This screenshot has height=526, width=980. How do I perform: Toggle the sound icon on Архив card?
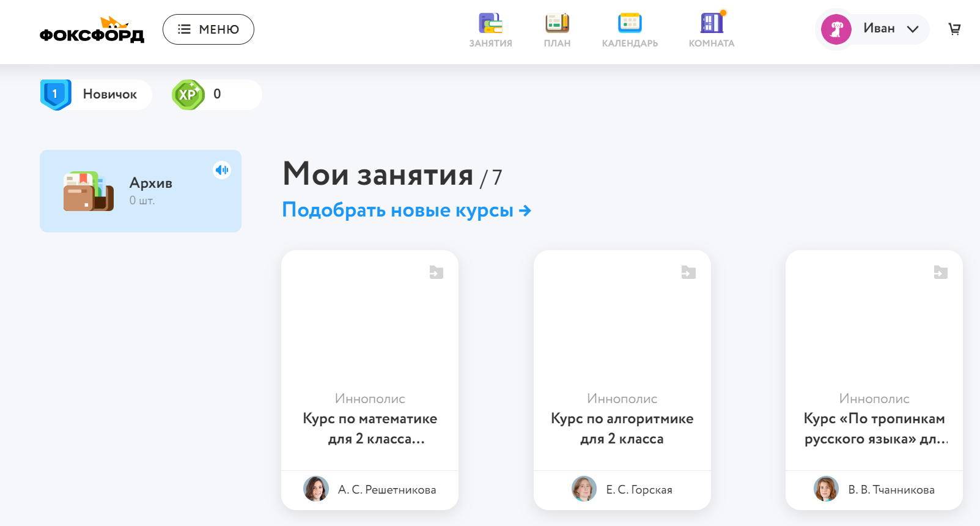click(x=222, y=170)
